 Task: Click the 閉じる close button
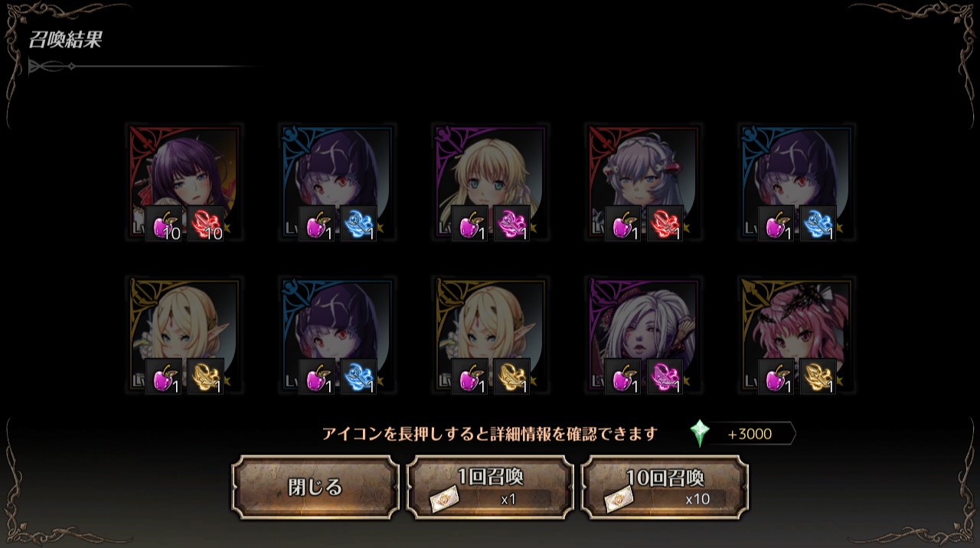(315, 488)
